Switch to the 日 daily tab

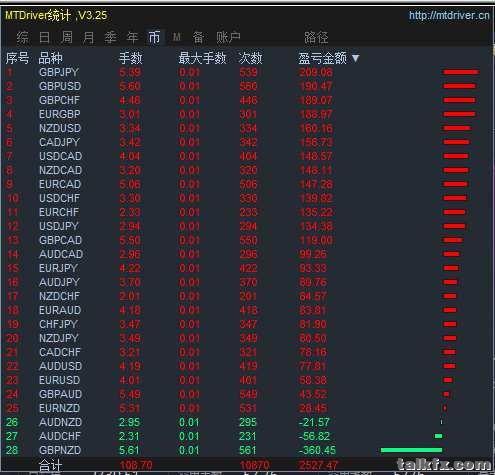[x=44, y=37]
